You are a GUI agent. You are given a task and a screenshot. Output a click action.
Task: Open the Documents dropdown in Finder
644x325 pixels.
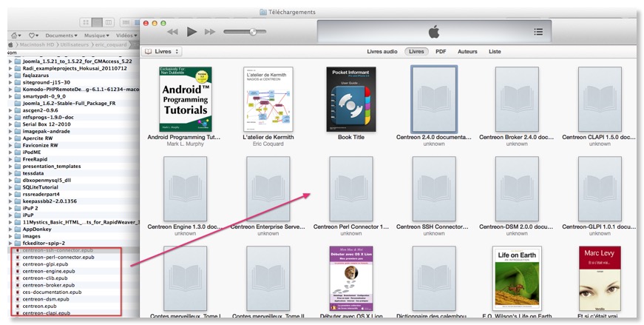tap(61, 36)
